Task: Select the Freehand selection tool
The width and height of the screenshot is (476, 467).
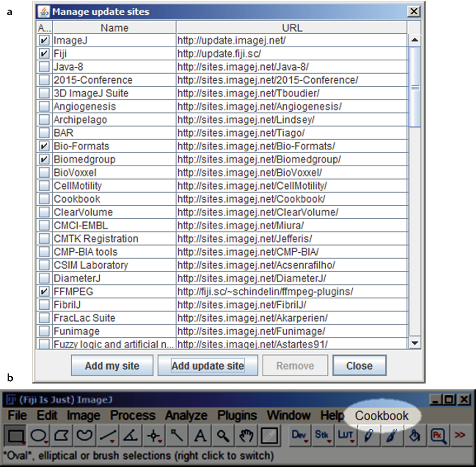Action: pyautogui.click(x=84, y=436)
